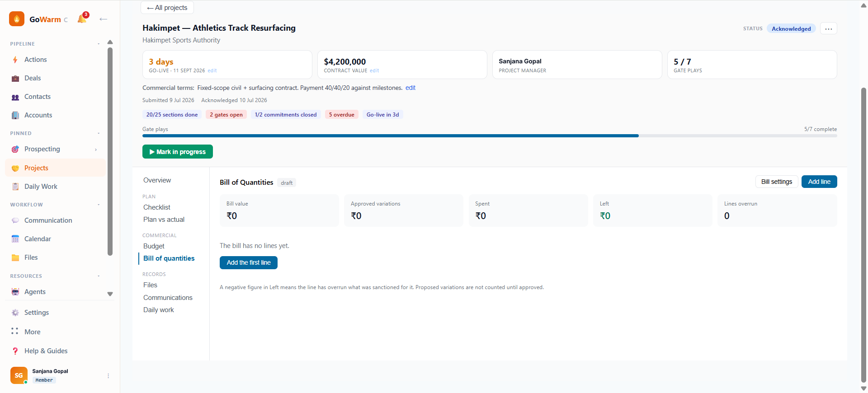Collapse the PINNED section
Screen dimensions: 868x393
click(x=99, y=133)
